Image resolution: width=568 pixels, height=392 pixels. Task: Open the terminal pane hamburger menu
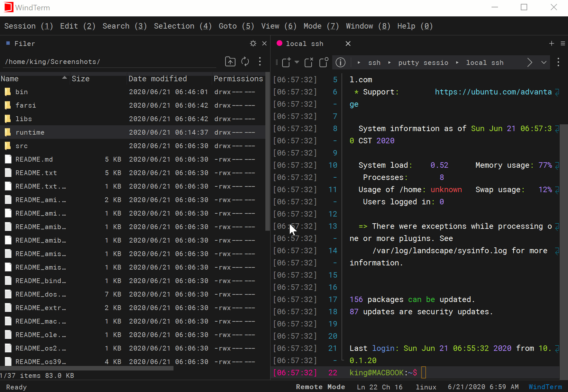point(563,43)
